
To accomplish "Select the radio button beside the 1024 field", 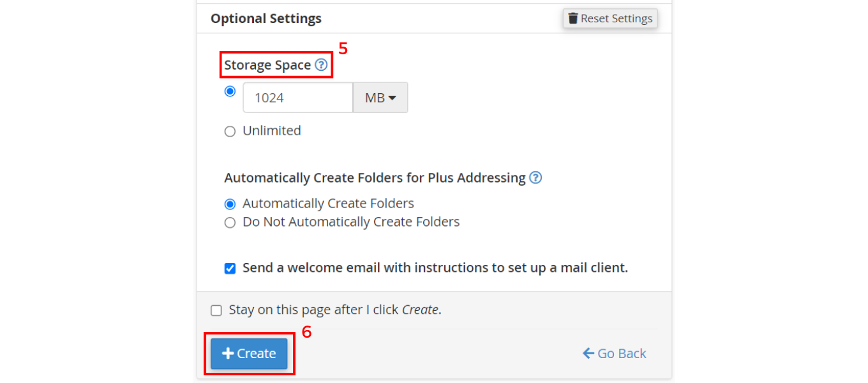I will click(230, 91).
